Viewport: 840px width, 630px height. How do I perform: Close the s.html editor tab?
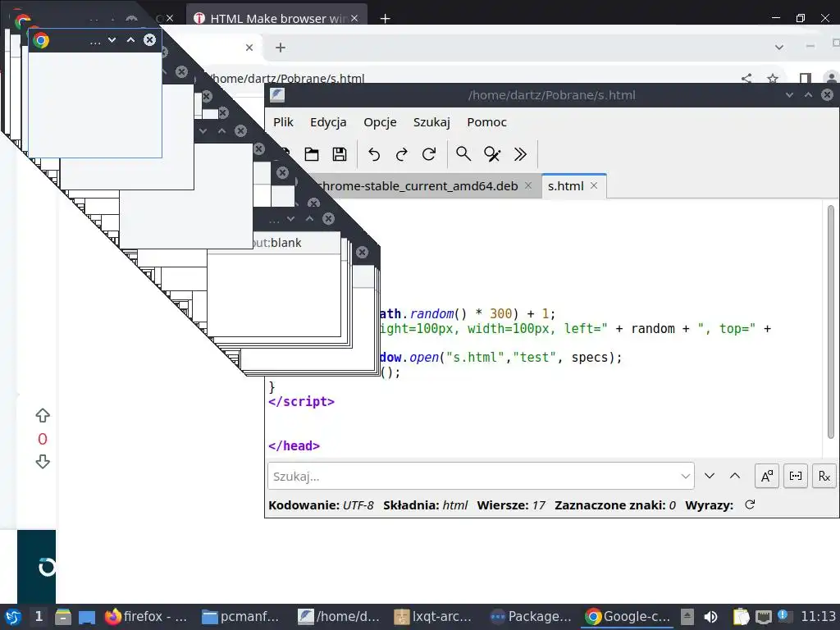(594, 185)
